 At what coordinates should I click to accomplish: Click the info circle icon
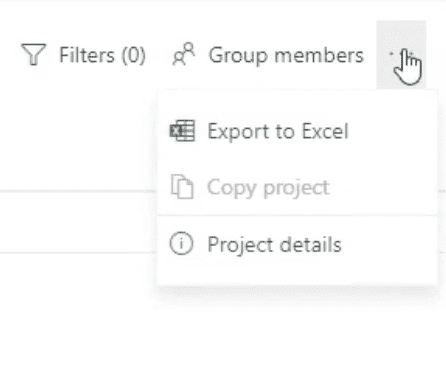181,244
